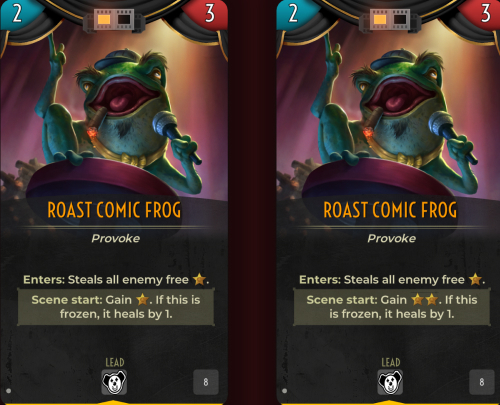
Task: Select the left Roast Comic Frog artwork
Action: point(114,113)
